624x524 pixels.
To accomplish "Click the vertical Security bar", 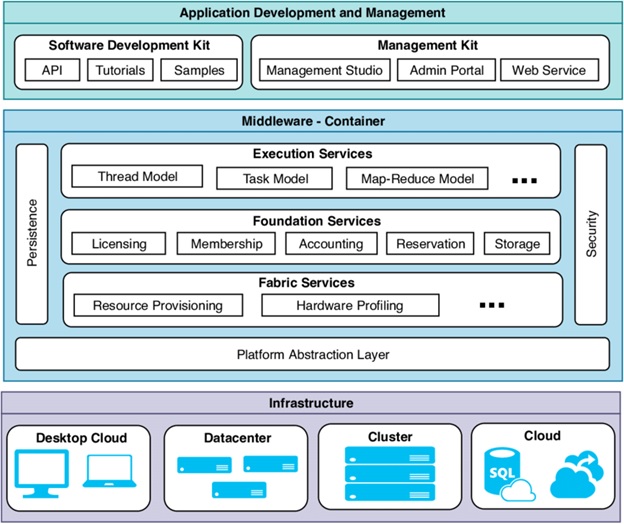I will (x=591, y=234).
